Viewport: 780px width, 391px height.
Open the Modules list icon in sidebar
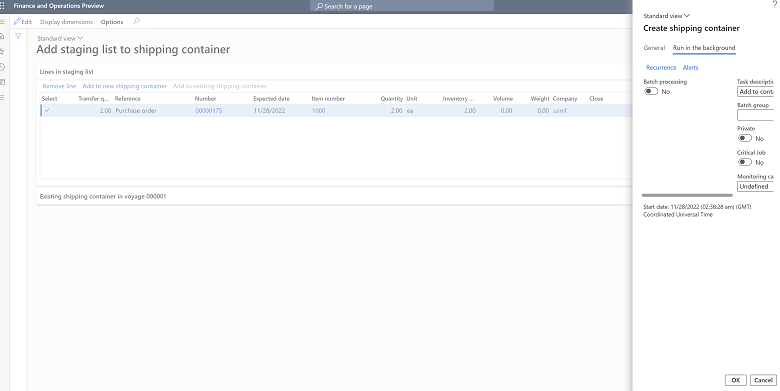pos(2,98)
